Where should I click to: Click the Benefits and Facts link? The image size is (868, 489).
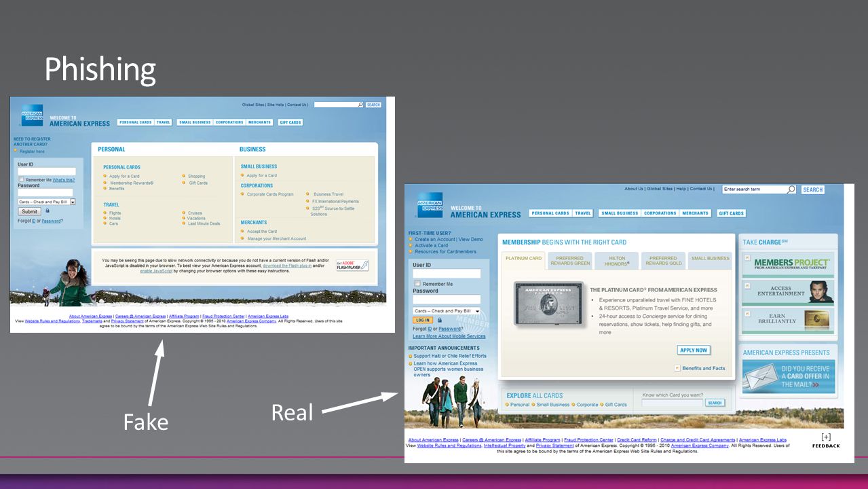(x=704, y=368)
